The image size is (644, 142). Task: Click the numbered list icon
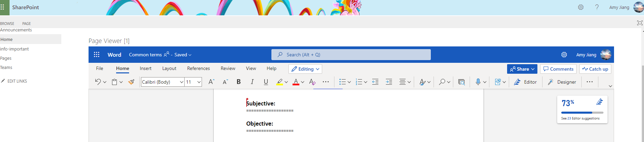click(x=359, y=82)
